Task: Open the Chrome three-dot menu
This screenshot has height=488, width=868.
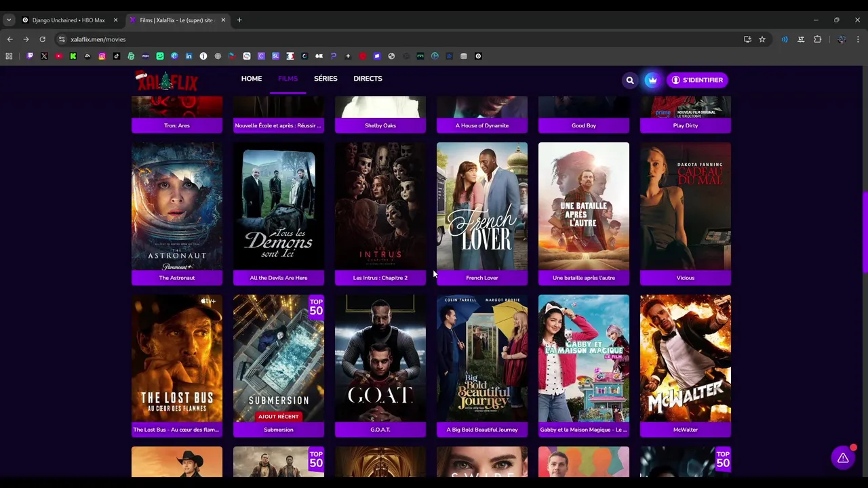Action: point(858,39)
